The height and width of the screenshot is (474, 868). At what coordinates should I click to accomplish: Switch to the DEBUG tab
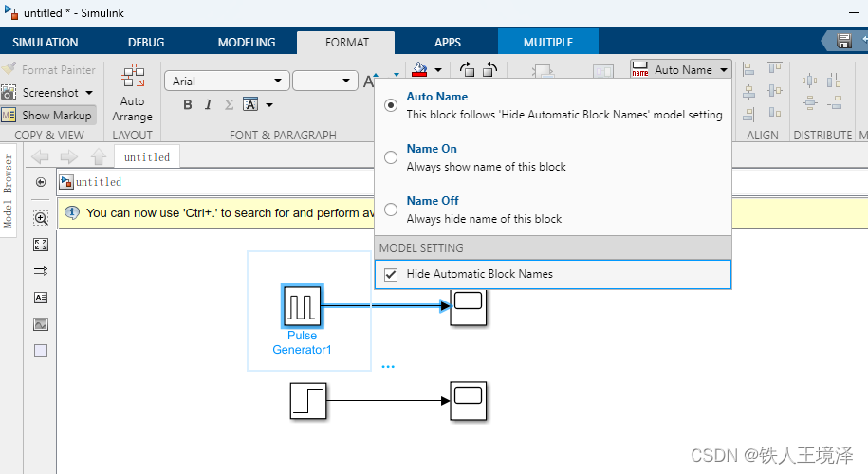click(146, 42)
